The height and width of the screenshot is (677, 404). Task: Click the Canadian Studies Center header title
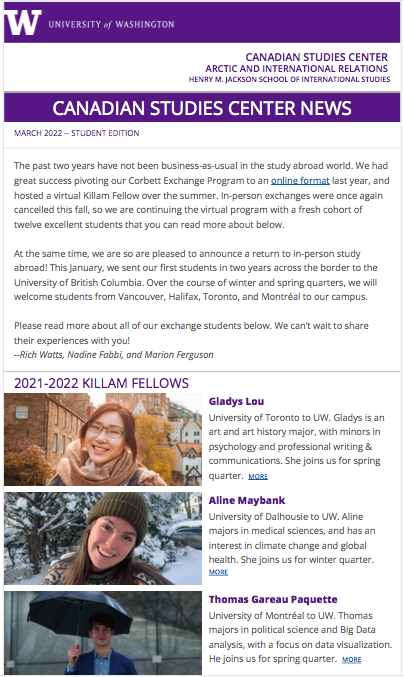click(316, 57)
